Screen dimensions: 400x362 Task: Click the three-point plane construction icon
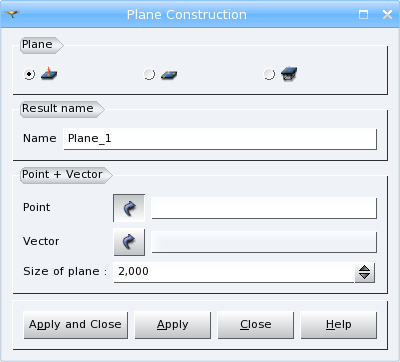pyautogui.click(x=169, y=75)
